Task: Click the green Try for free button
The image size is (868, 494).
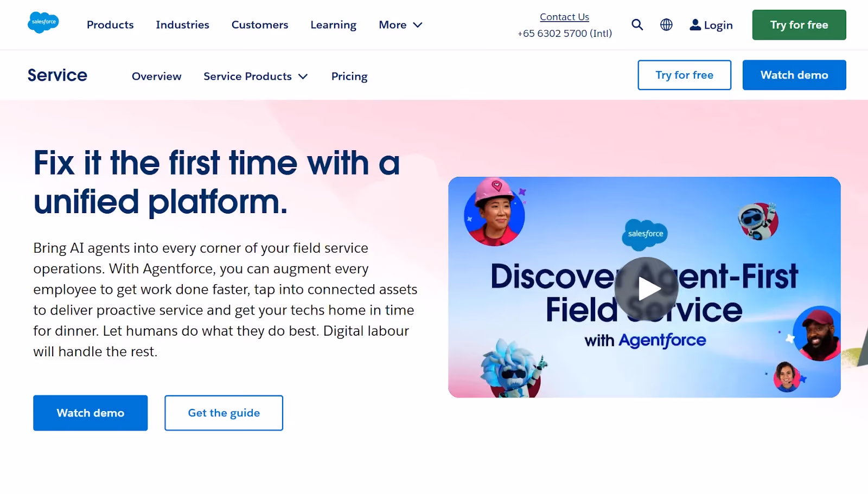Action: click(799, 25)
